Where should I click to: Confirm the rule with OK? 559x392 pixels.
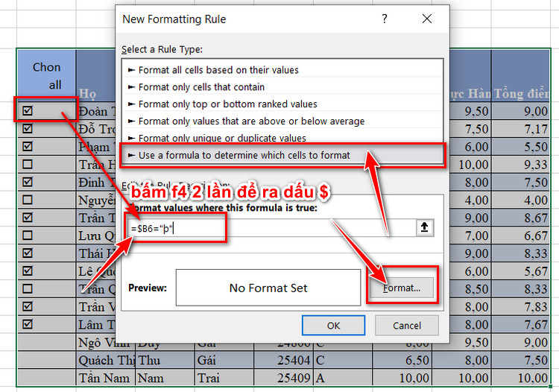[333, 326]
